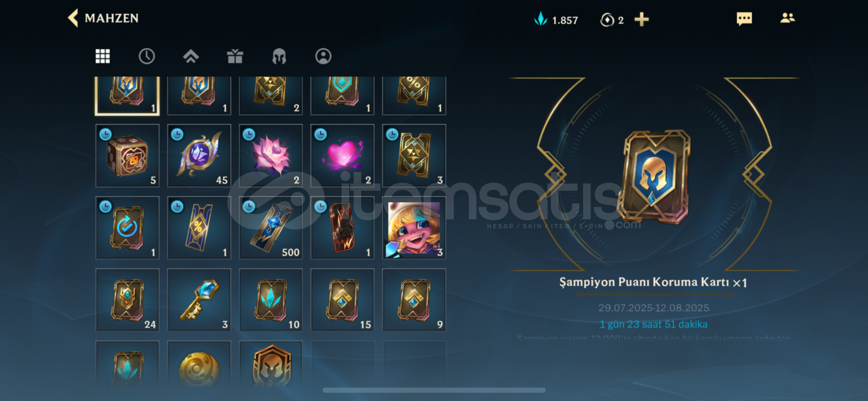The height and width of the screenshot is (401, 868).
Task: Switch to the gift box filter tab
Action: pyautogui.click(x=235, y=56)
